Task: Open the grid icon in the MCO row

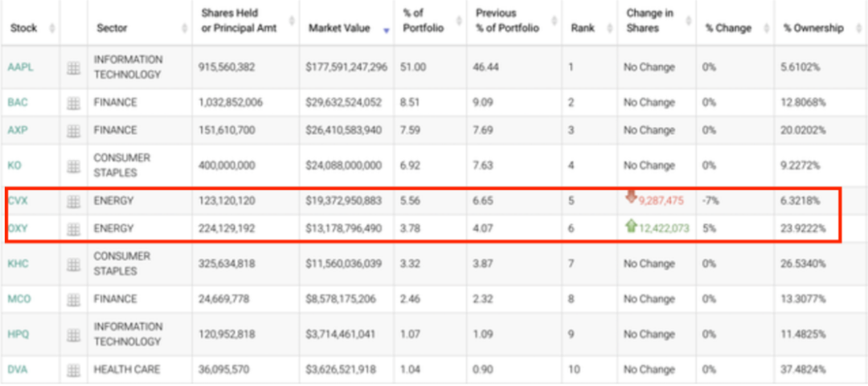Action: click(x=73, y=300)
